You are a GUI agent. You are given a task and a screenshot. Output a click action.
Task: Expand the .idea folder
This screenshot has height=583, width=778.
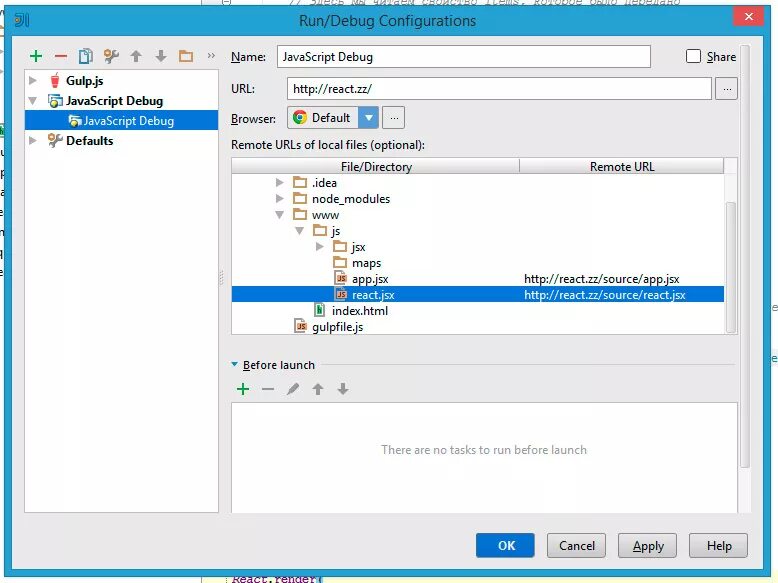(x=279, y=183)
